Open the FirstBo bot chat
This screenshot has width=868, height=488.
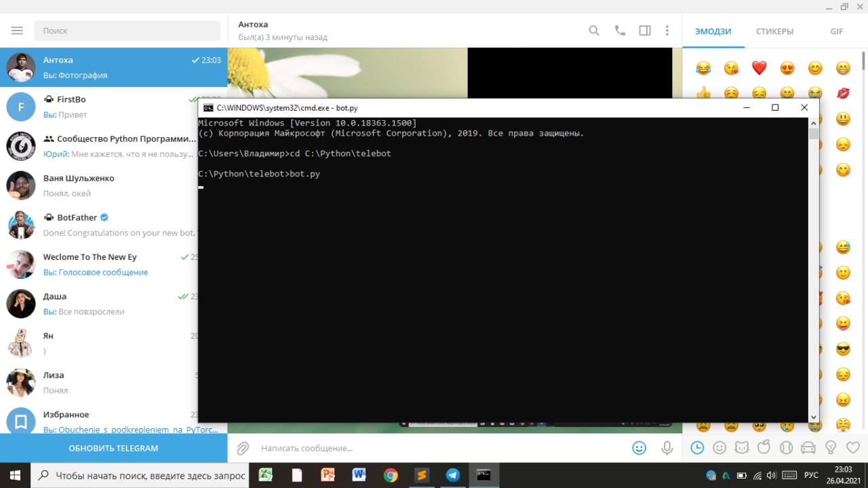113,107
